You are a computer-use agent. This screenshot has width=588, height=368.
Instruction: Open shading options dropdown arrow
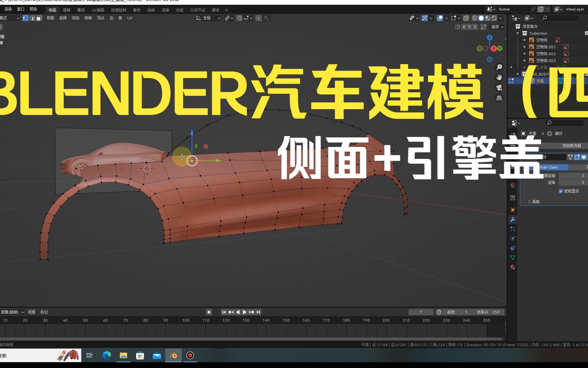point(501,18)
